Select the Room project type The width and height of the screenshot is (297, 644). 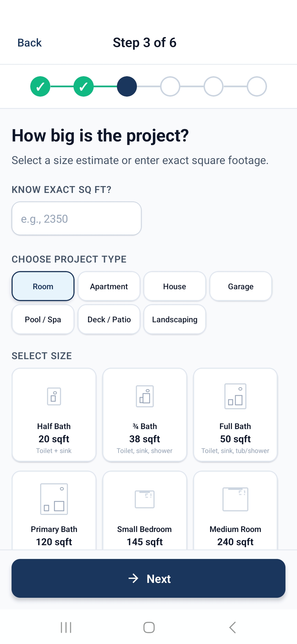click(x=43, y=286)
